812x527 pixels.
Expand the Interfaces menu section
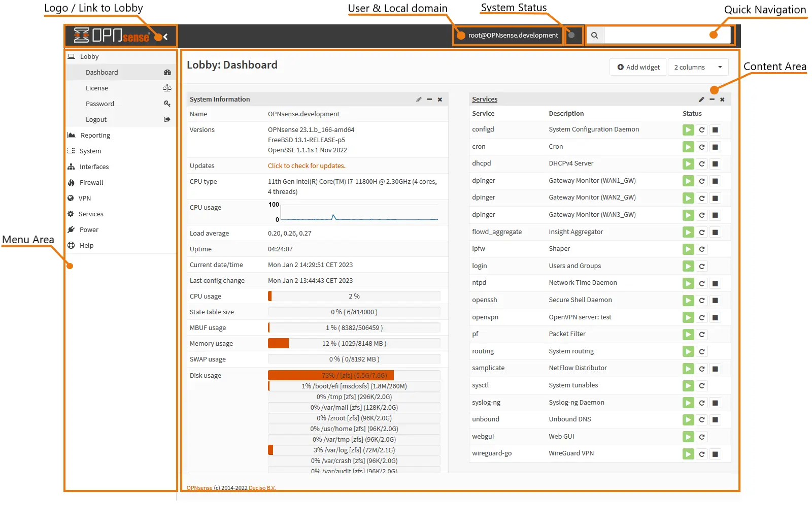pos(94,167)
